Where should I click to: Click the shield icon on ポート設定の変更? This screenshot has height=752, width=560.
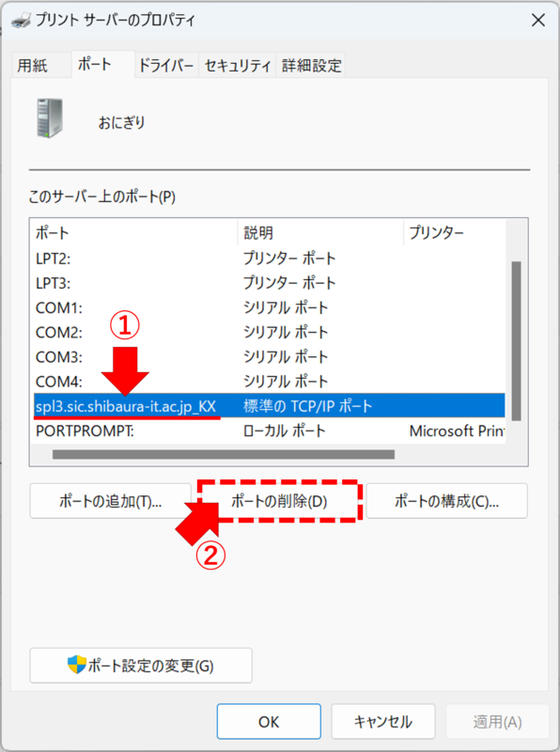pos(77,665)
